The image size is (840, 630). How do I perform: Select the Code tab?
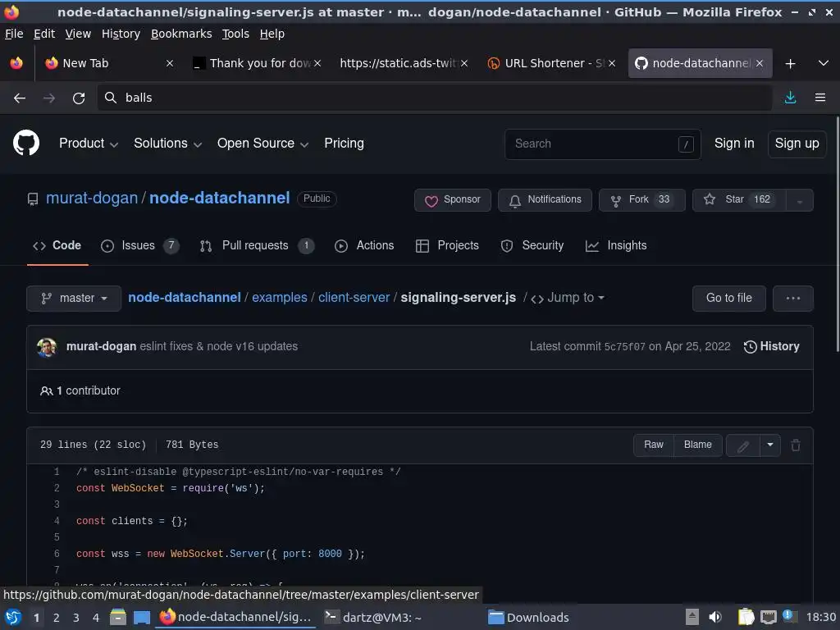57,246
